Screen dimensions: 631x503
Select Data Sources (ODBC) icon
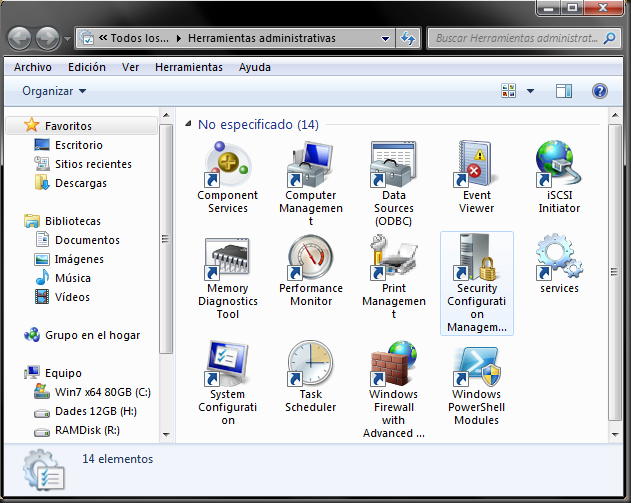coord(393,165)
